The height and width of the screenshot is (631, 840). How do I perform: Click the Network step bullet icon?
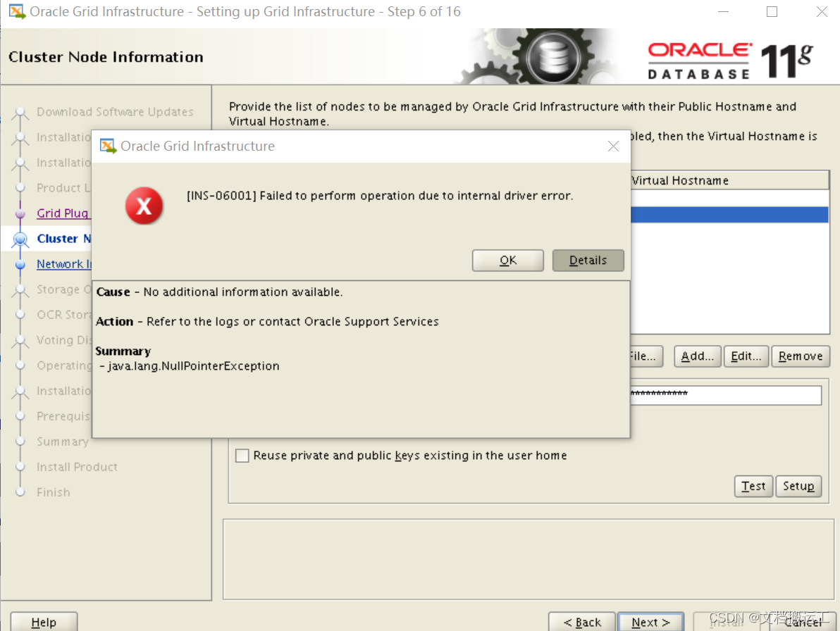(x=20, y=264)
